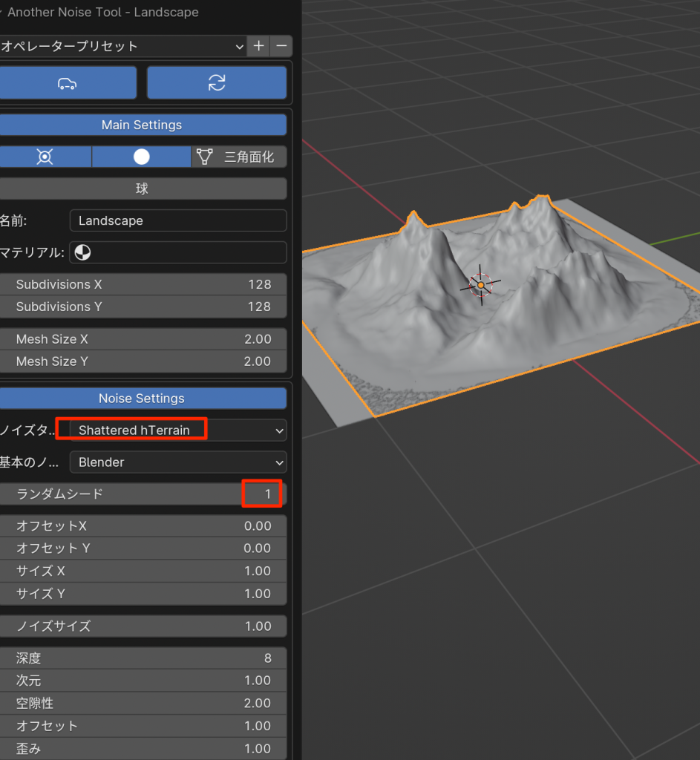Expand the Blender basis noise dropdown
The image size is (700, 760).
pyautogui.click(x=177, y=462)
